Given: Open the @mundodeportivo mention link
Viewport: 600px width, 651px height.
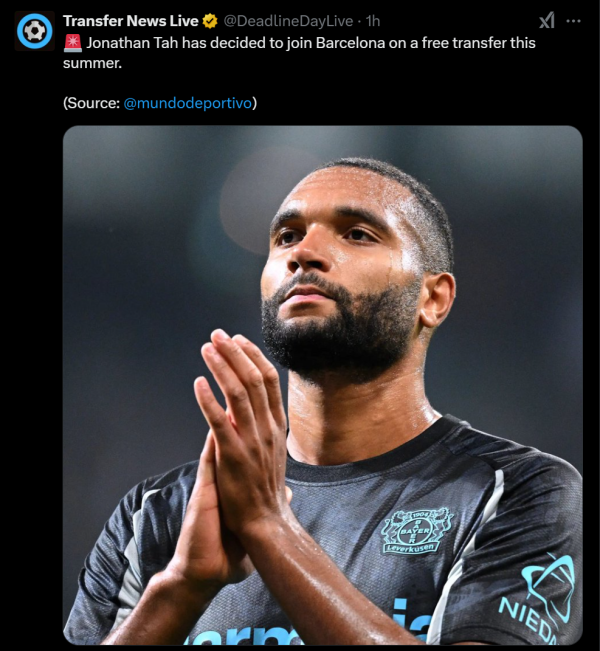Looking at the screenshot, I should pos(188,103).
